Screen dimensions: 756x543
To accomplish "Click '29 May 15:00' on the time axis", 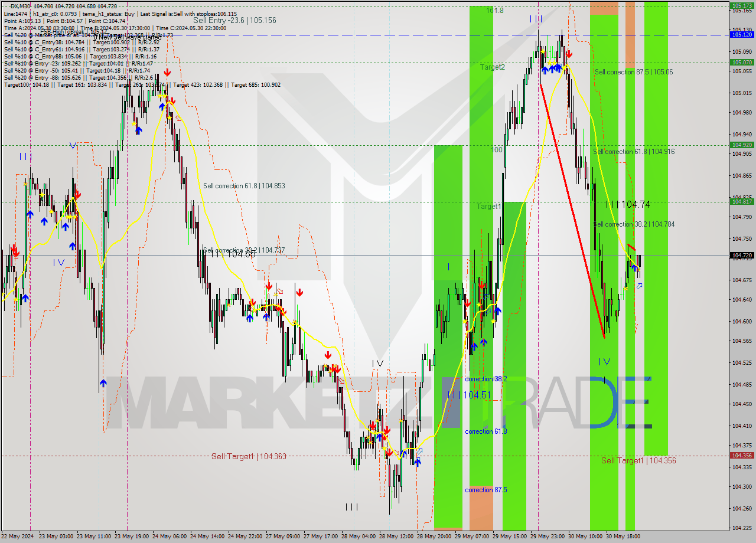I will pos(510,537).
